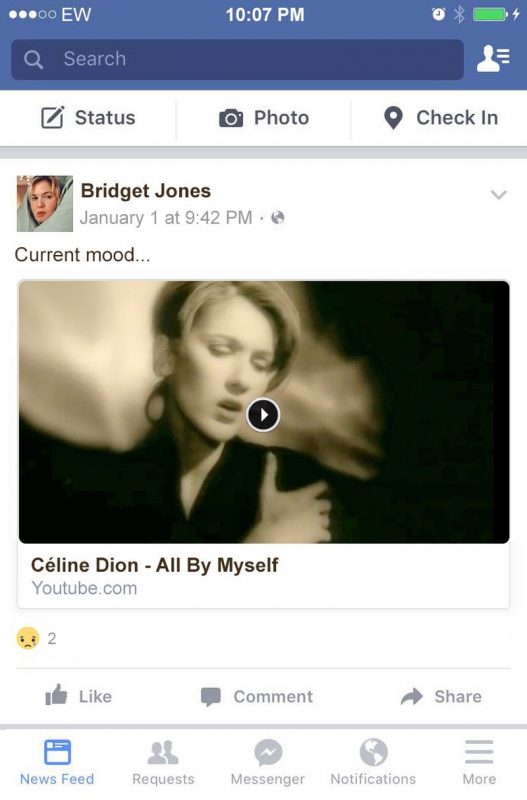Open Notifications globe tab

pyautogui.click(x=373, y=762)
